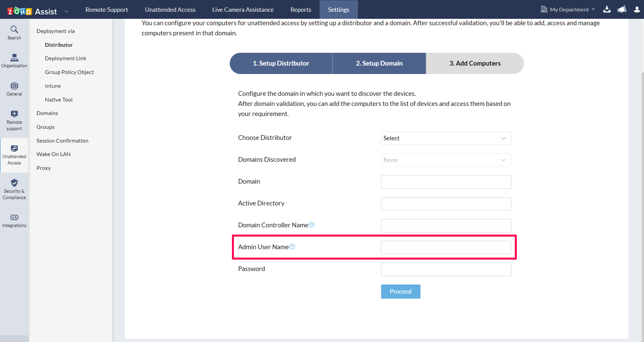Select the Organization icon in the sidebar
The image size is (644, 342).
(14, 61)
